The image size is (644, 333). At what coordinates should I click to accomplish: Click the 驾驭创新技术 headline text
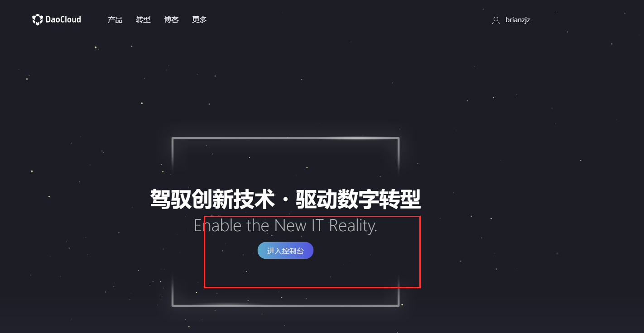click(213, 200)
